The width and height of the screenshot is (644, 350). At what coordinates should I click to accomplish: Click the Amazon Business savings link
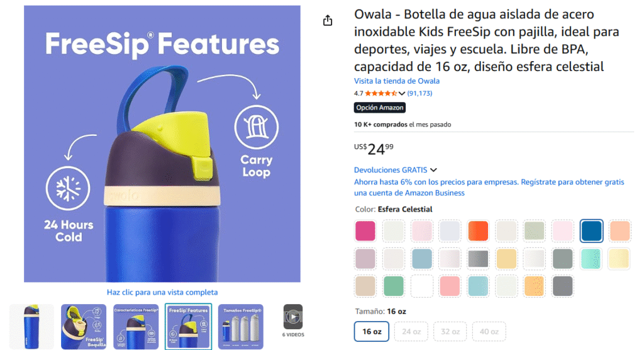[x=489, y=187]
